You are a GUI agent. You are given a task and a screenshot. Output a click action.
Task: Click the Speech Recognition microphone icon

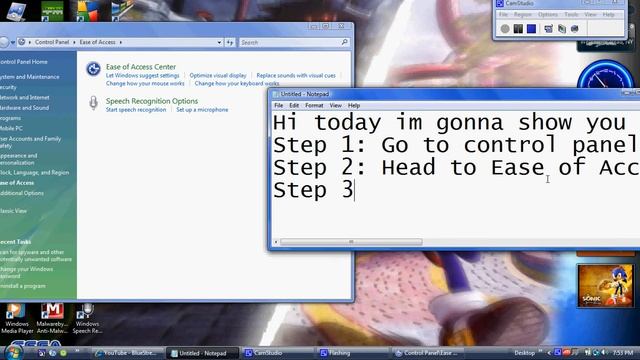coord(93,103)
